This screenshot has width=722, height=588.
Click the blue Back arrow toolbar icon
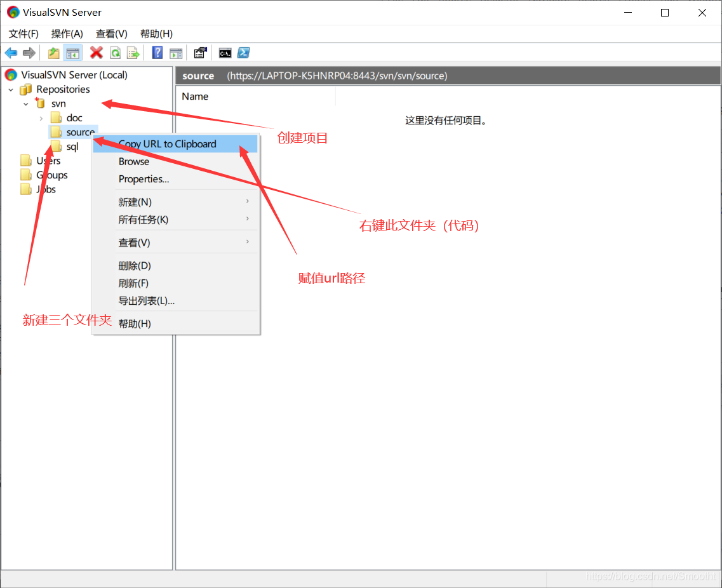[11, 53]
